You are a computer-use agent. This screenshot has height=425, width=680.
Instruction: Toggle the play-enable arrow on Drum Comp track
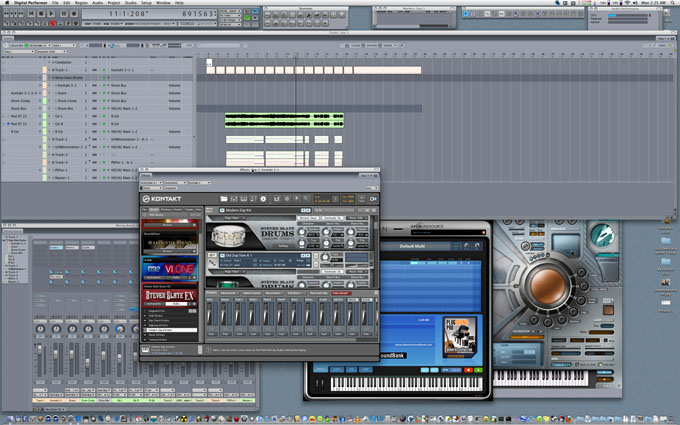[104, 101]
